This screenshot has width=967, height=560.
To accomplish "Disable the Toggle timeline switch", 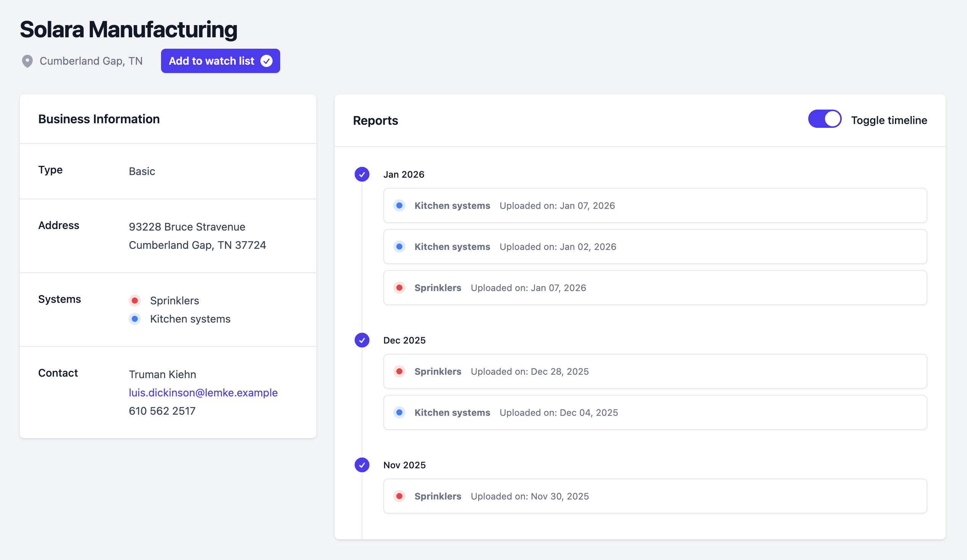I will click(824, 119).
